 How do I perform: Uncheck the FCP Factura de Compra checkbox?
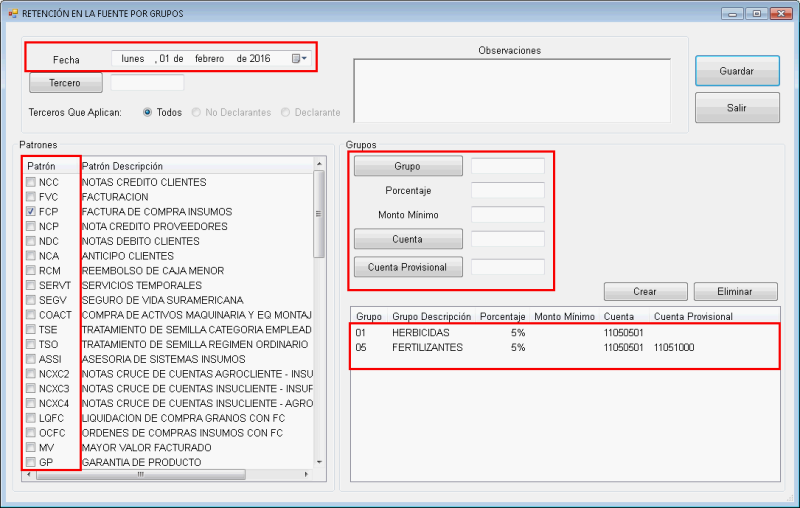(31, 212)
